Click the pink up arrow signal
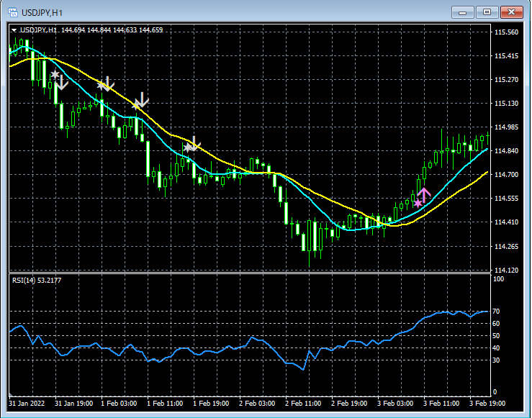 pyautogui.click(x=424, y=195)
